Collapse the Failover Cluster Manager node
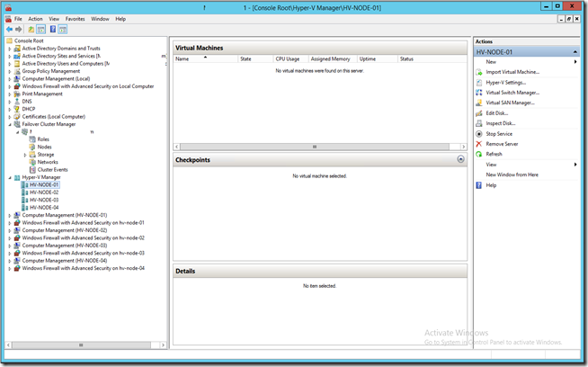Image resolution: width=588 pixels, height=367 pixels. [10, 125]
